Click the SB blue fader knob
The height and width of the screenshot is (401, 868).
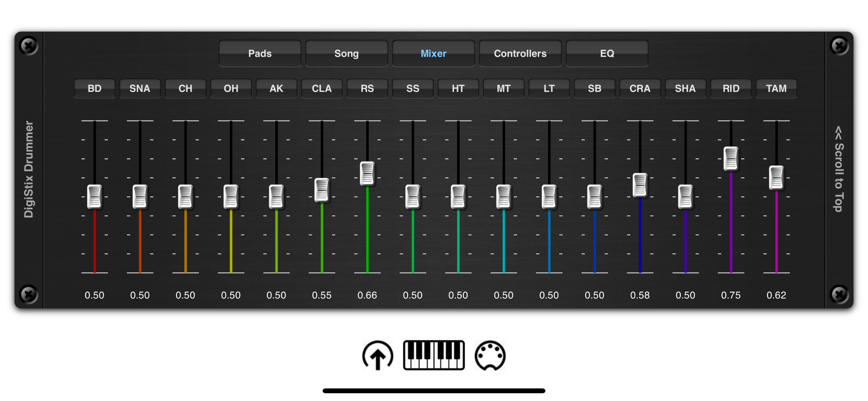point(595,196)
